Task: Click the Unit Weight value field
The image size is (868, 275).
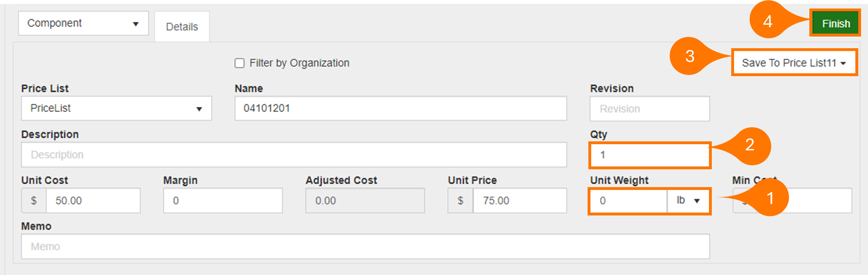Action: (628, 201)
